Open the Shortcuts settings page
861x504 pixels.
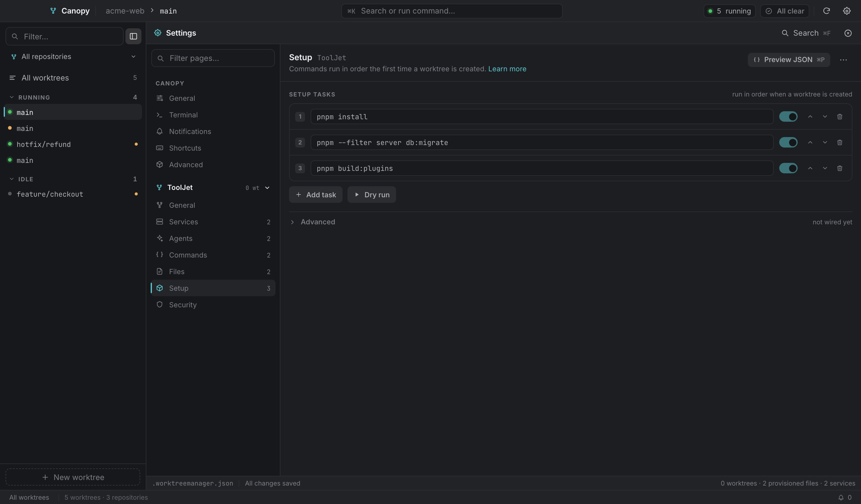pyautogui.click(x=213, y=148)
